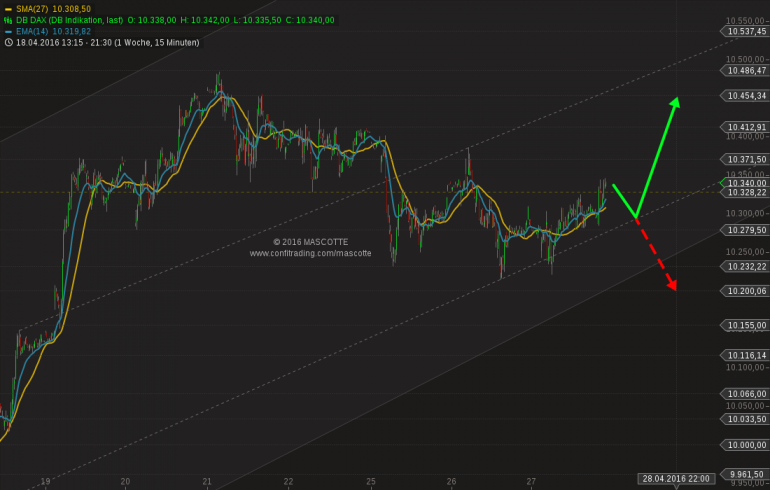Screen dimensions: 770x490
Task: Click the yellow SMA(27) legend icon
Action: (8, 9)
